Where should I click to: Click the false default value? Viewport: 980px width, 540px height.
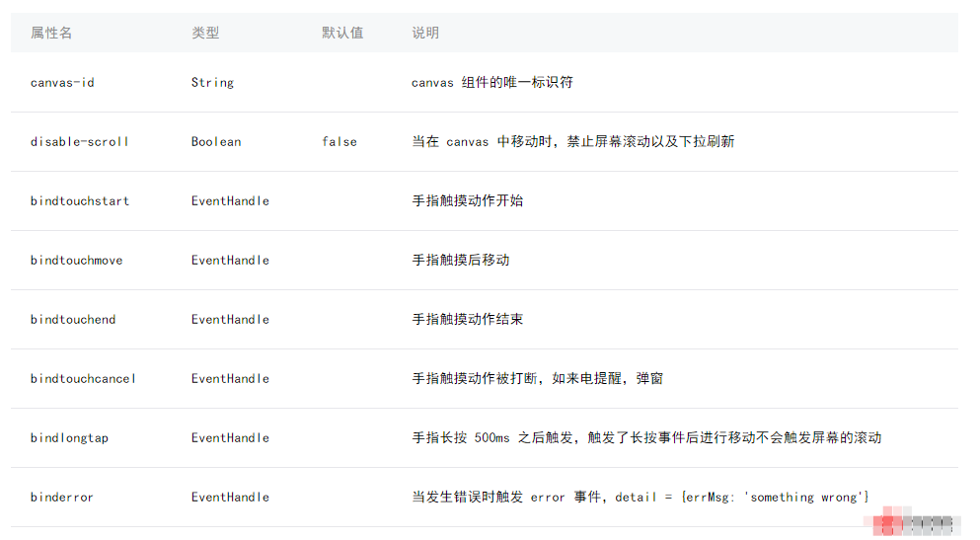339,142
